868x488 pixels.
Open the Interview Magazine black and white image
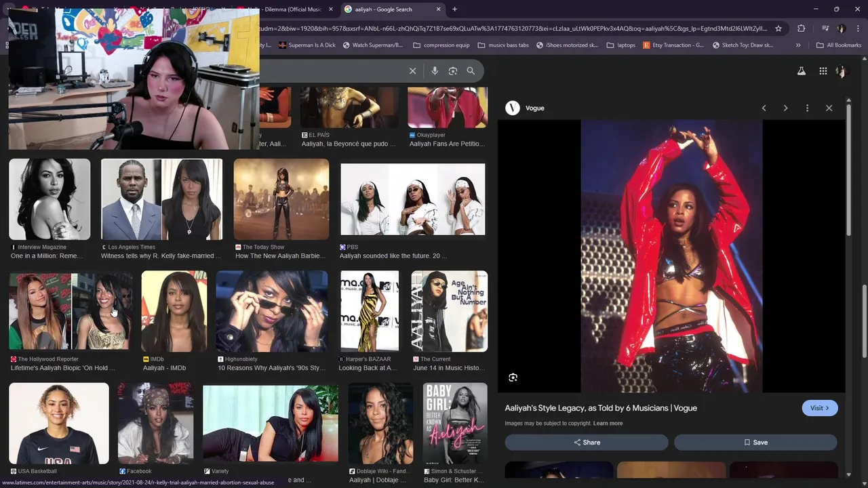50,199
